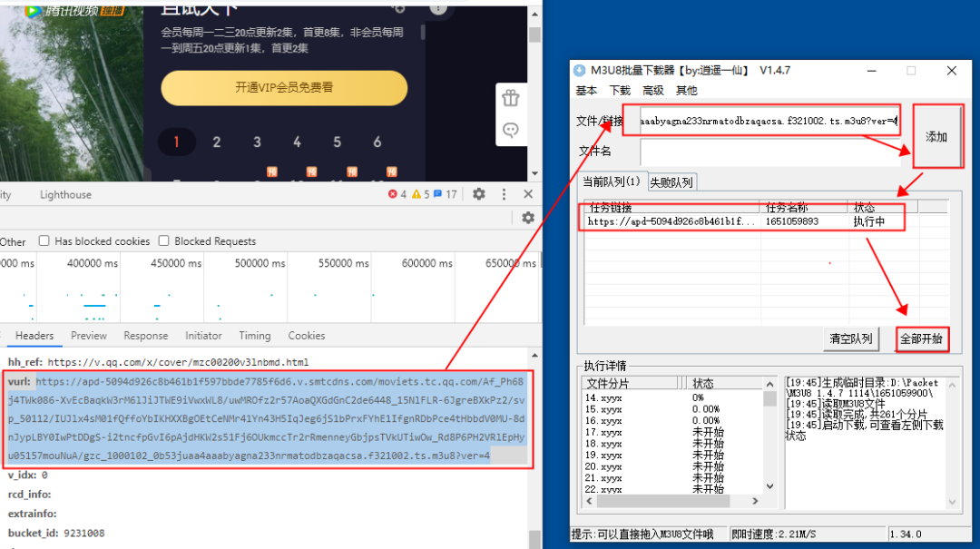
Task: Click the 文件分片 column header
Action: (631, 383)
